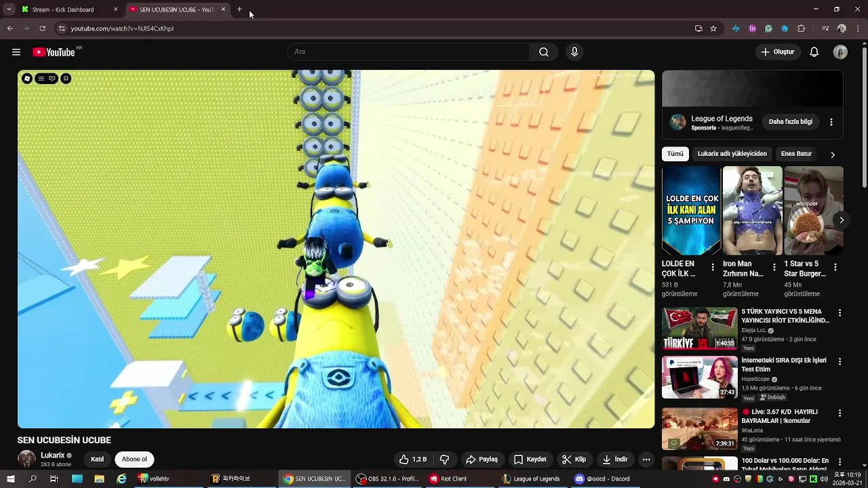Image resolution: width=868 pixels, height=488 pixels.
Task: Click the list overlay icon on video
Action: tap(41, 79)
